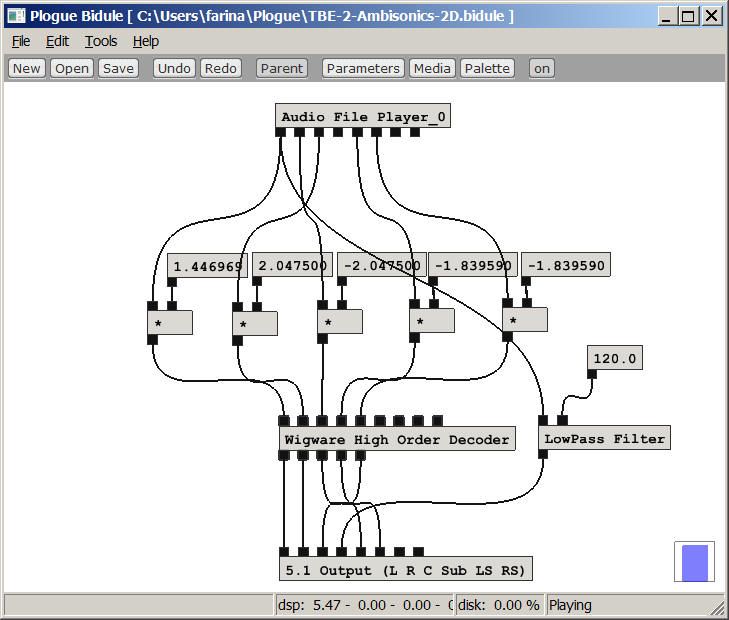Go to Parent group

point(282,68)
